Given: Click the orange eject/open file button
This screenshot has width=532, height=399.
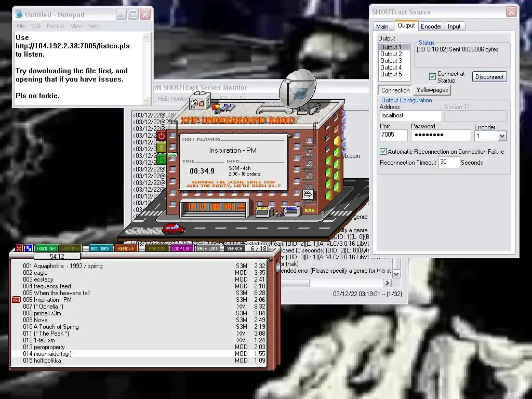Looking at the screenshot, I should point(241,207).
